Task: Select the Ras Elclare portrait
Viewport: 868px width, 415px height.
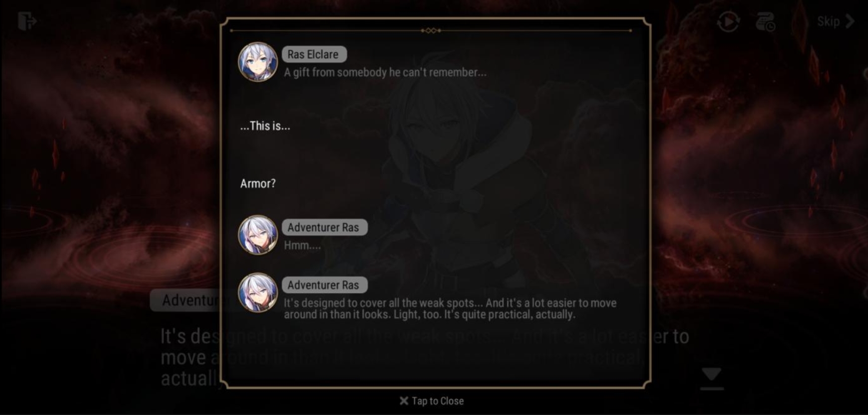Action: click(258, 62)
